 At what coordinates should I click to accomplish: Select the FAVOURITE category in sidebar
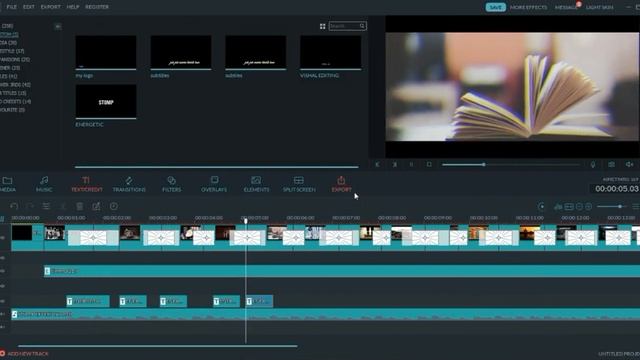(x=12, y=110)
